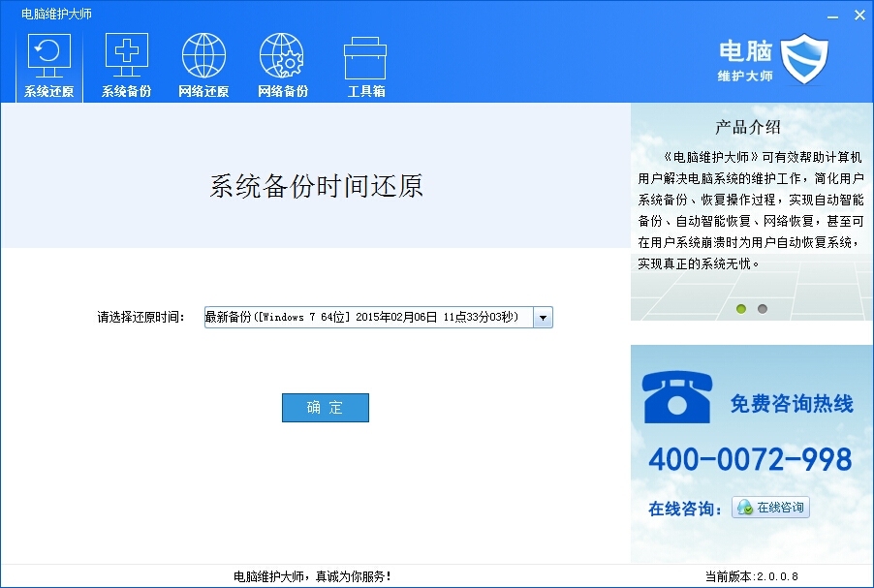Click status text 电脑维护大师，真诚为你服务
Screen dimensions: 874x588
tap(312, 576)
